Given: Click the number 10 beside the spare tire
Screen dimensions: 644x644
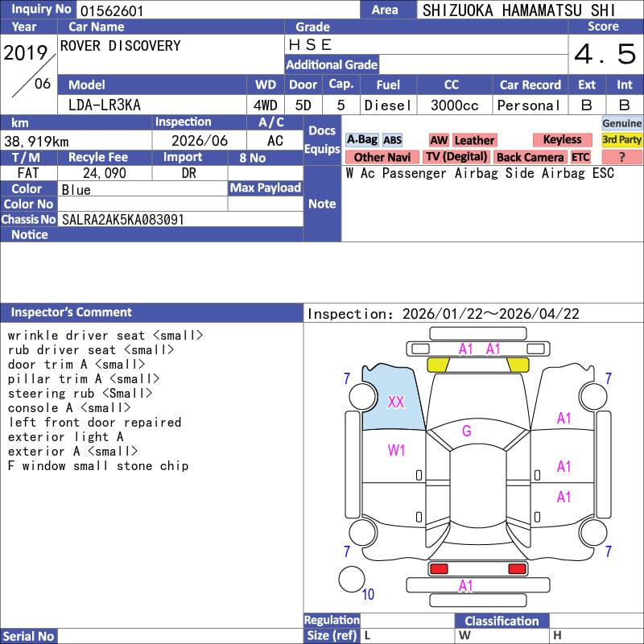Looking at the screenshot, I should 368,595.
